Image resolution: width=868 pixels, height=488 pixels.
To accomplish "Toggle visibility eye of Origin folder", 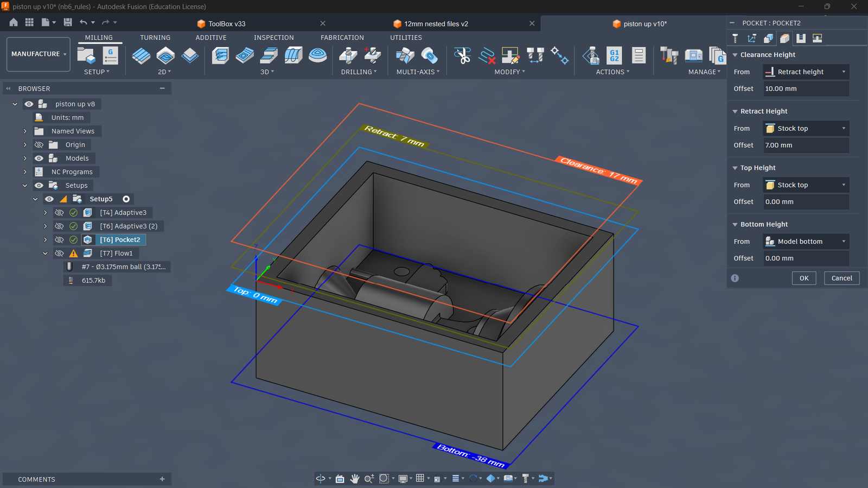I will [39, 144].
